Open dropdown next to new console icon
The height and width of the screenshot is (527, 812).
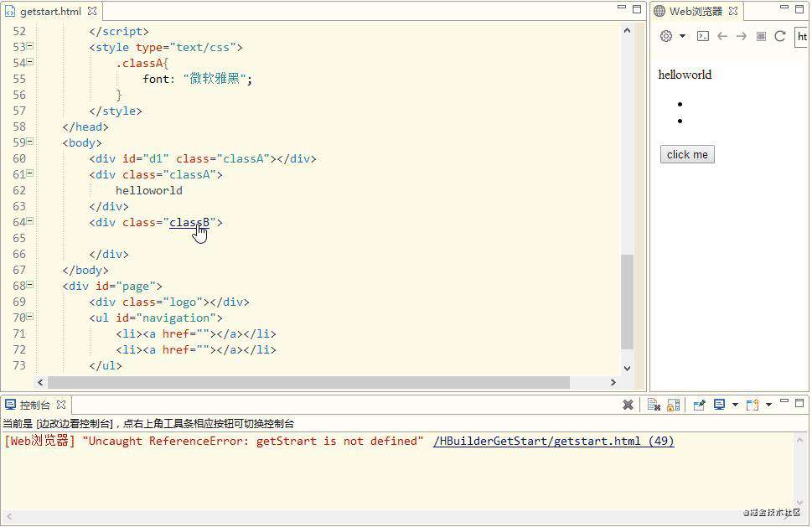pyautogui.click(x=768, y=405)
